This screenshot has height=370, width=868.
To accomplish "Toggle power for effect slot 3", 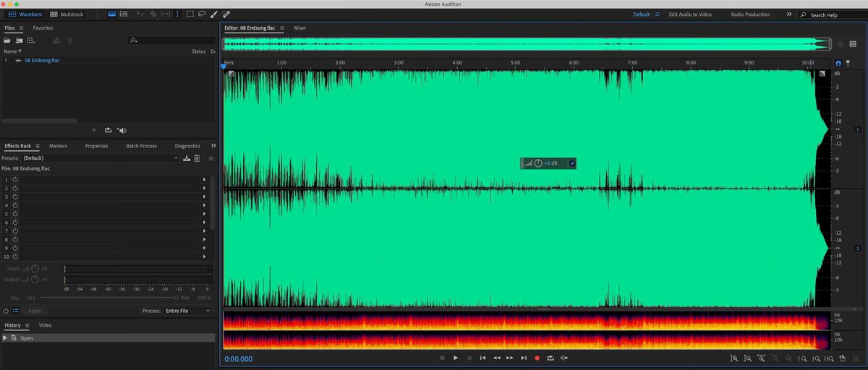I will [x=15, y=197].
